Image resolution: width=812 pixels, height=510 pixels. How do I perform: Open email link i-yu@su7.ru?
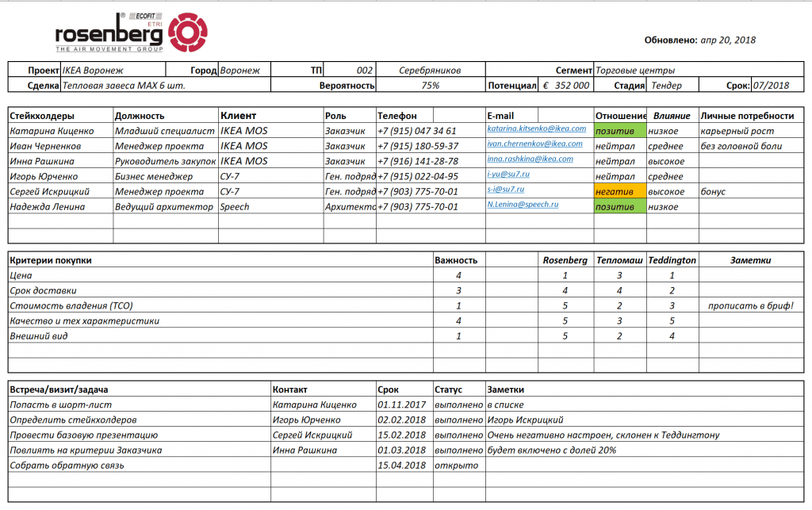(x=508, y=174)
